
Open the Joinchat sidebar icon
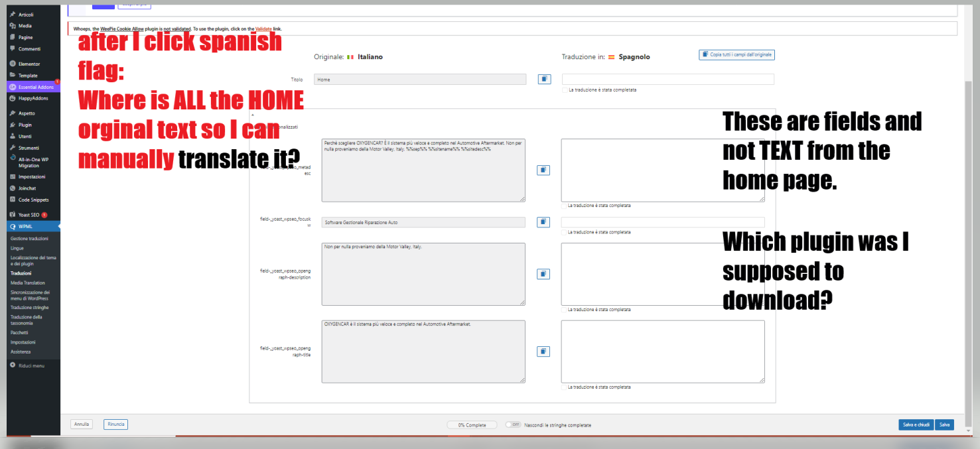pyautogui.click(x=13, y=188)
